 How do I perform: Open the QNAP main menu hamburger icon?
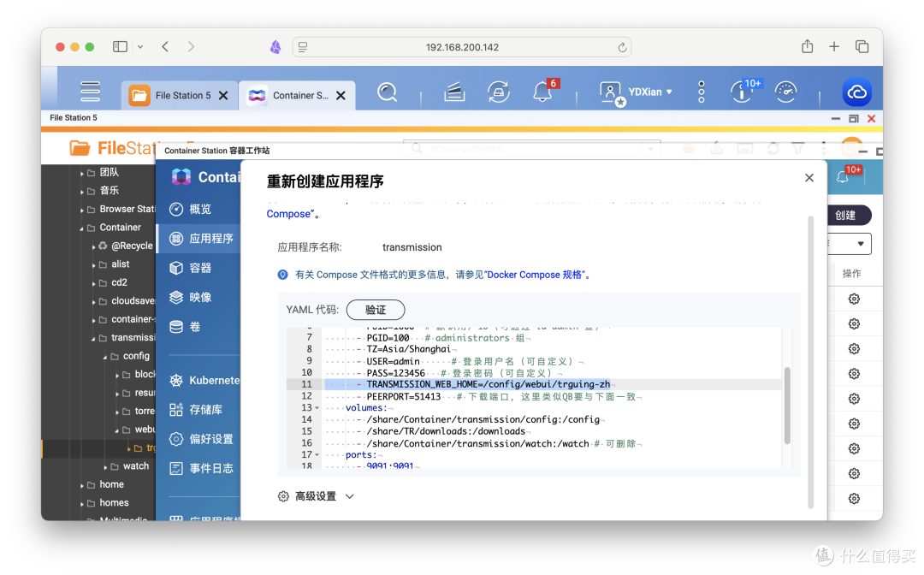(90, 92)
